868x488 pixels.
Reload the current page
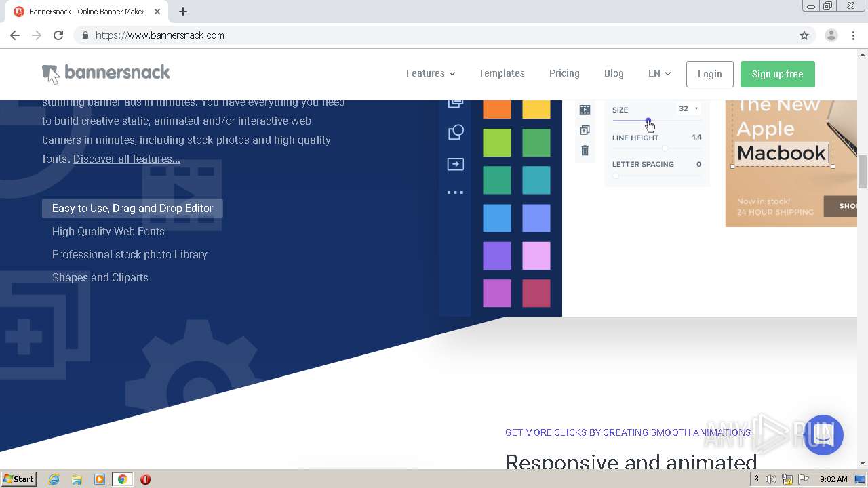tap(58, 35)
